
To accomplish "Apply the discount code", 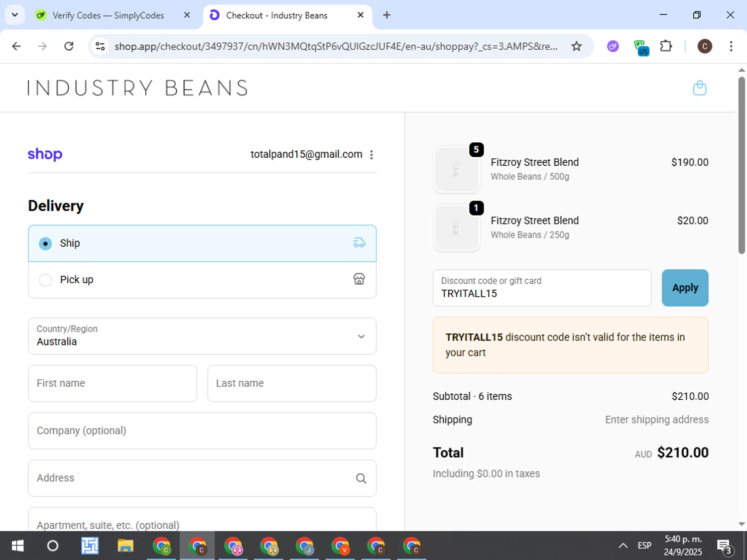I will coord(685,288).
